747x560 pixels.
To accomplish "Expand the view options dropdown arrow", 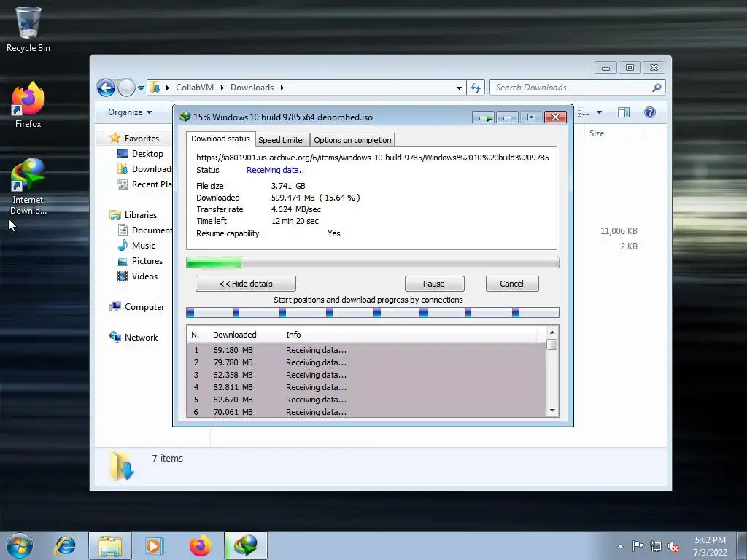I will coord(600,112).
